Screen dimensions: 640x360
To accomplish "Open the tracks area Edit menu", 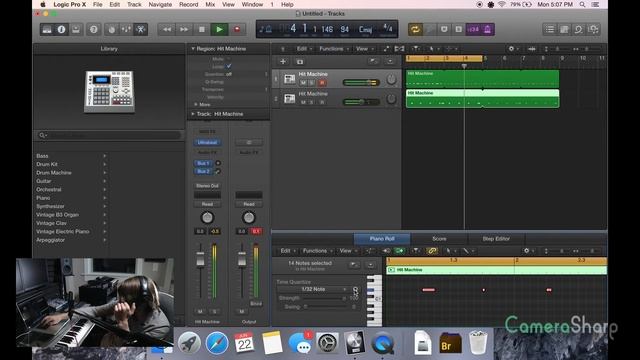I will 304,49.
